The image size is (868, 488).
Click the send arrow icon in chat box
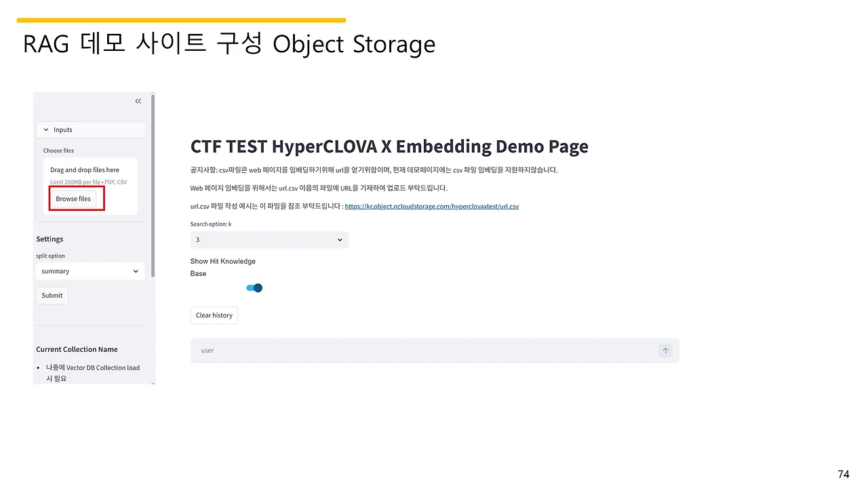coord(665,350)
